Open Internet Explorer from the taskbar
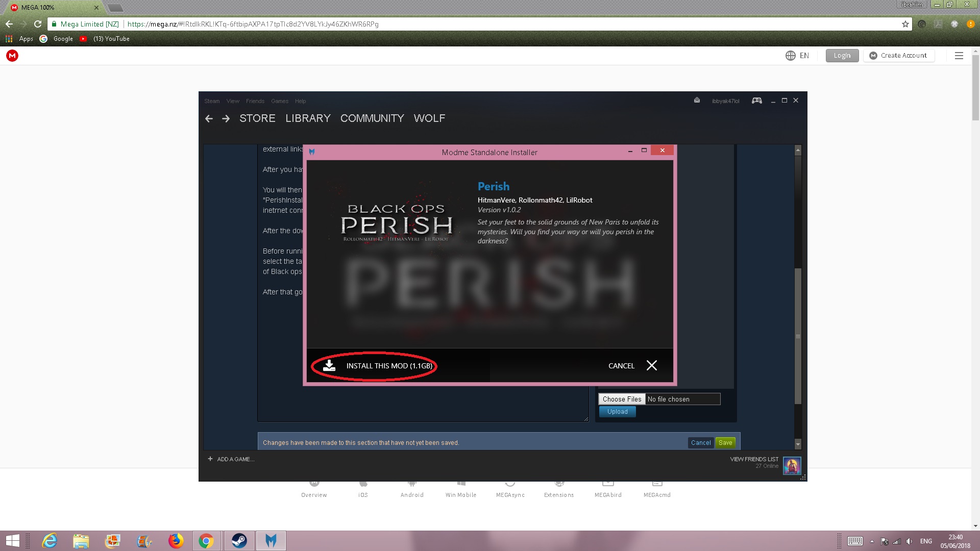 point(50,541)
